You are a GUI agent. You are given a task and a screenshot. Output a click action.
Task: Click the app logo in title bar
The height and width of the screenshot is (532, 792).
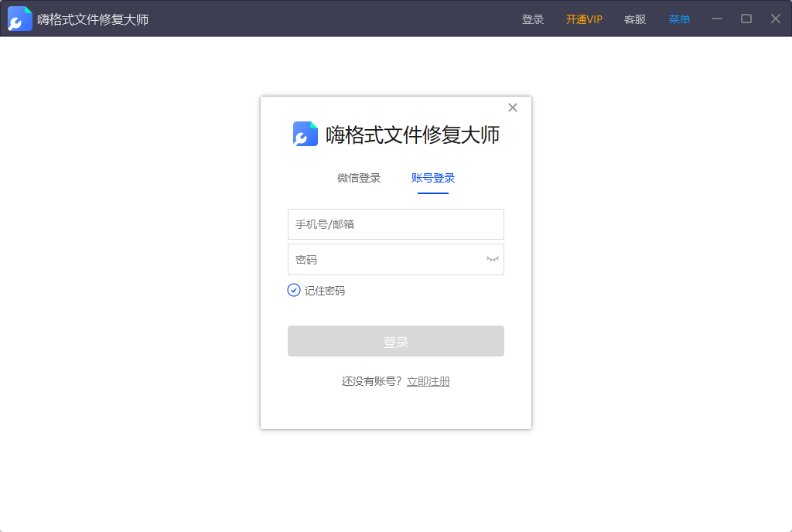coord(19,19)
